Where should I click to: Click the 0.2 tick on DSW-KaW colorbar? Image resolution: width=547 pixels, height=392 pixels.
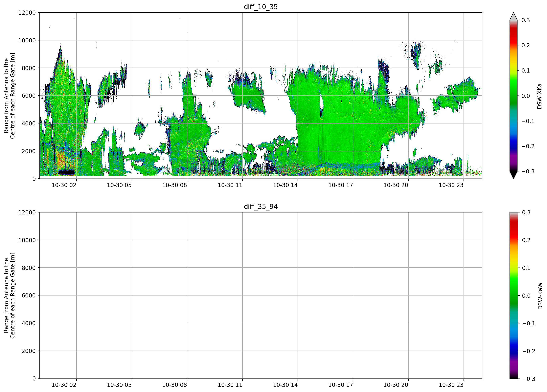click(526, 240)
